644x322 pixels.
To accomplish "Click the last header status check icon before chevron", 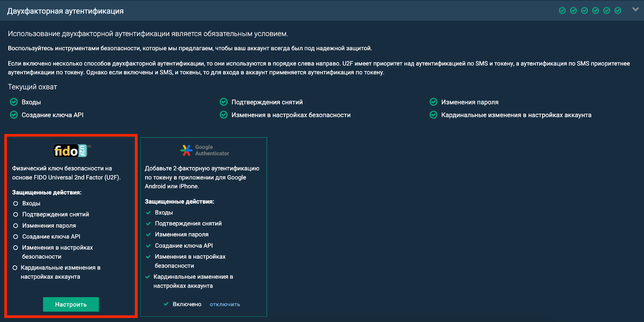I will [x=618, y=10].
